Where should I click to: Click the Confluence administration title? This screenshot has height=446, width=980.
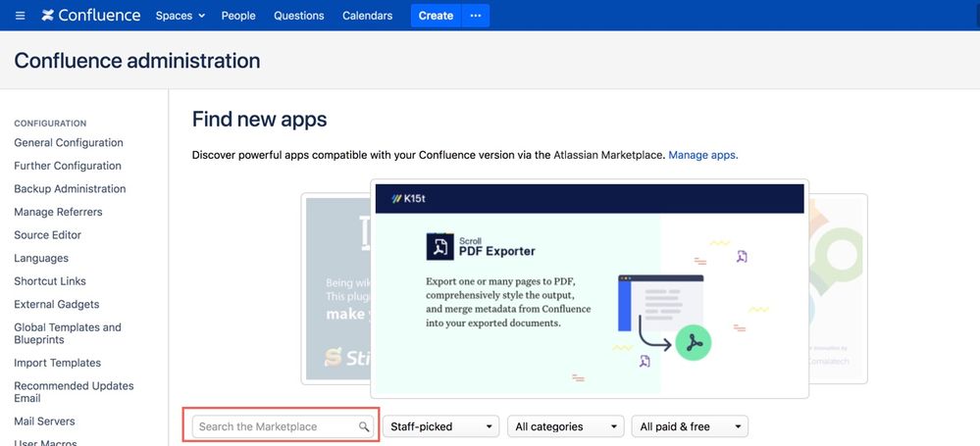click(137, 61)
